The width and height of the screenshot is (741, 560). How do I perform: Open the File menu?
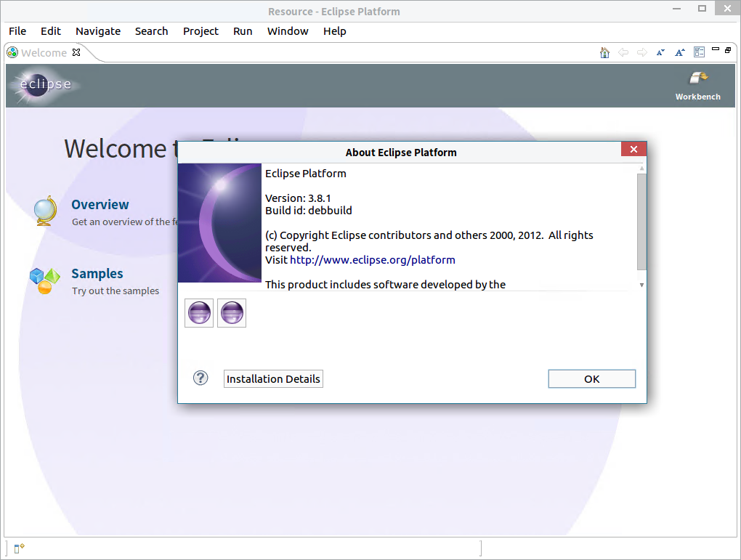coord(17,31)
